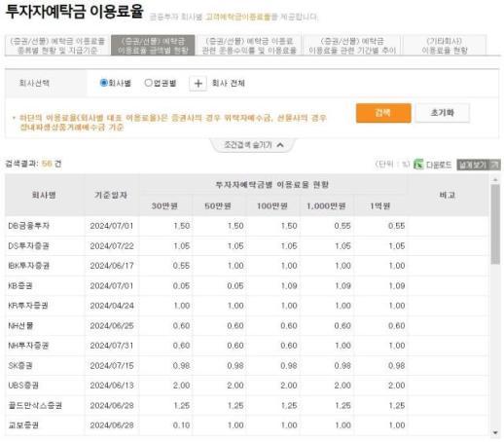Select the NH선물 row name
The height and width of the screenshot is (442, 504).
coord(20,325)
